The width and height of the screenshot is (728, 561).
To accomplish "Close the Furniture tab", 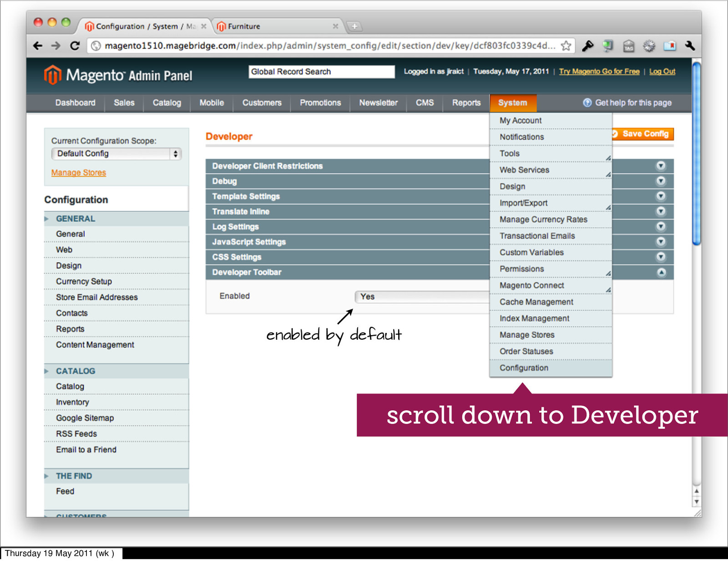I will tap(335, 26).
